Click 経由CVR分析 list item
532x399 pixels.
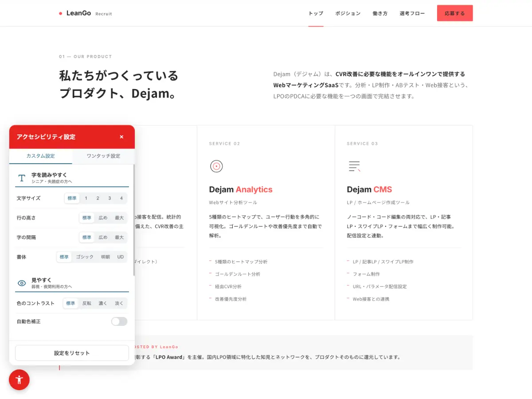(x=228, y=286)
